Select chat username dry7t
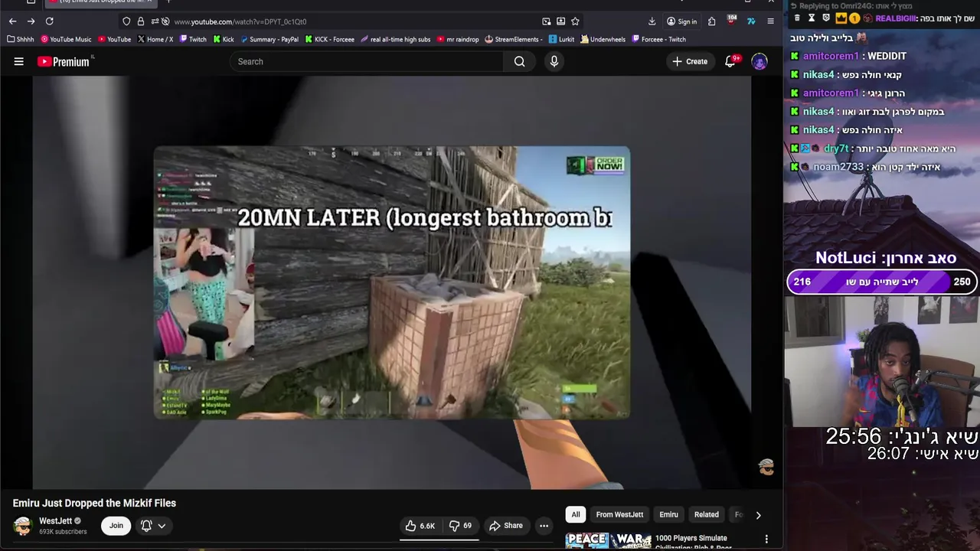The width and height of the screenshot is (980, 551). 836,148
